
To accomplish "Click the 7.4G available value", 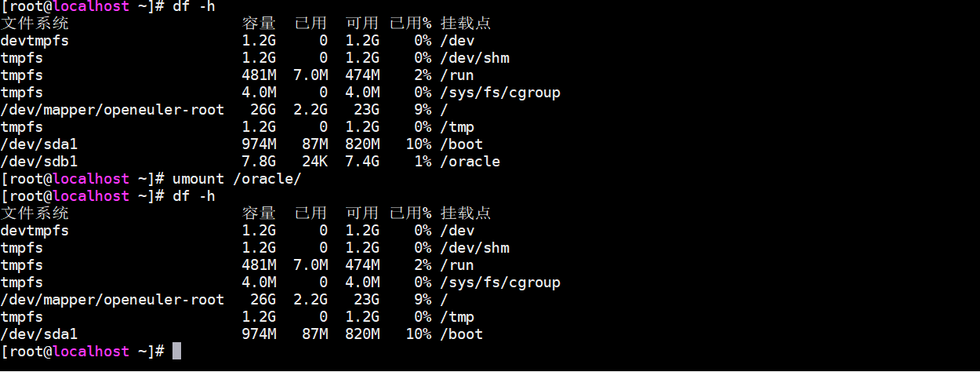I will [362, 161].
